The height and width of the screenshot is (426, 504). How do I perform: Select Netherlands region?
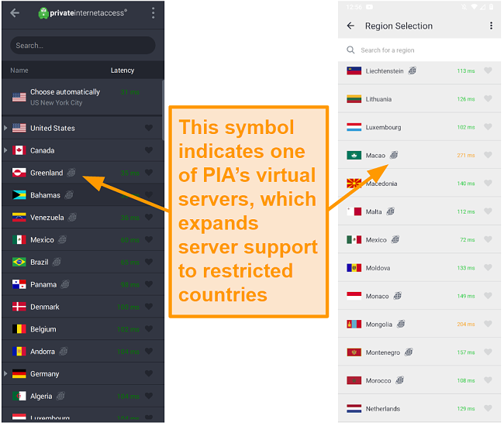(x=419, y=408)
